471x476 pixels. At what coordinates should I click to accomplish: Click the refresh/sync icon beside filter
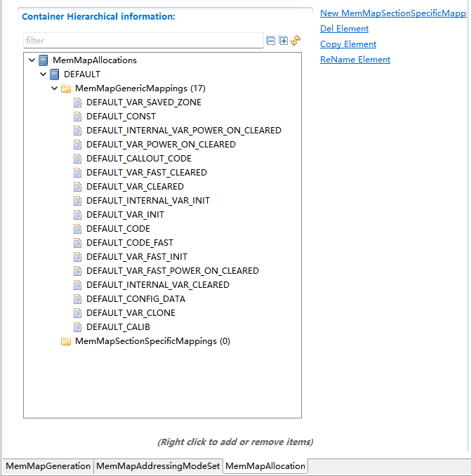point(296,41)
